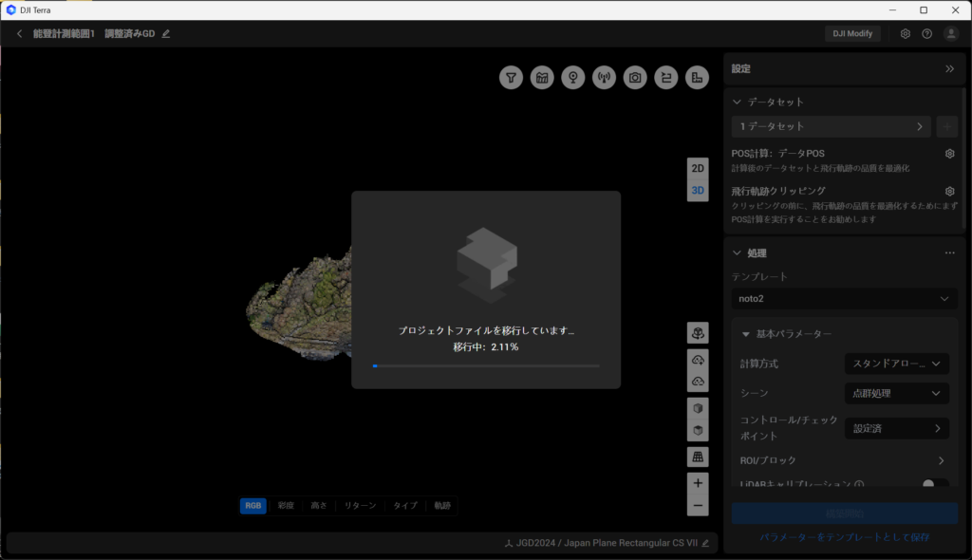
Task: Click the DJI Modify button
Action: tap(852, 33)
